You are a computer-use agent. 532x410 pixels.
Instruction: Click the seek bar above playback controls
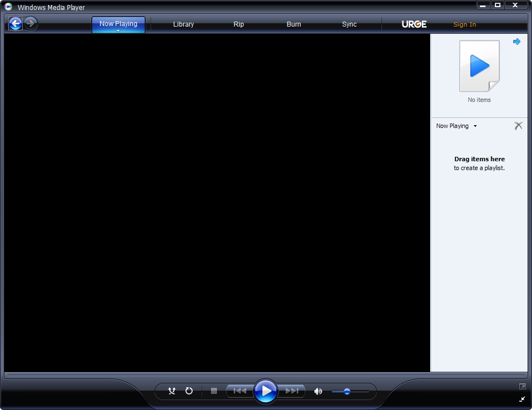[266, 376]
